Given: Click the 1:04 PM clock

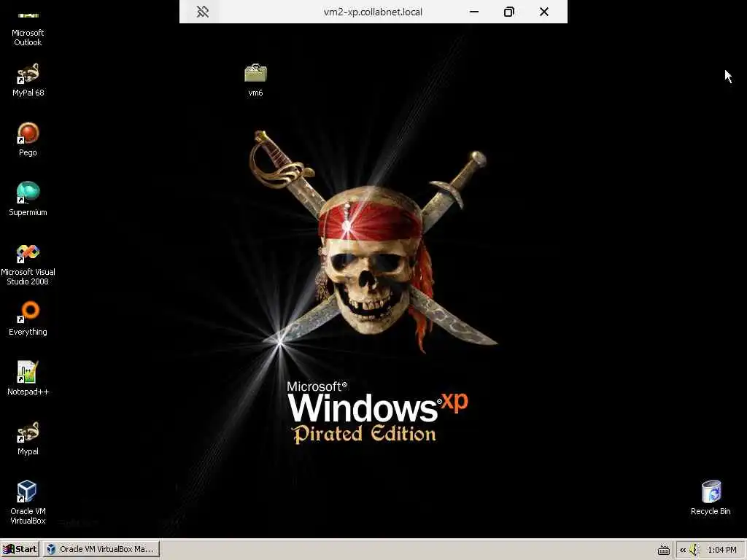Looking at the screenshot, I should tap(722, 550).
